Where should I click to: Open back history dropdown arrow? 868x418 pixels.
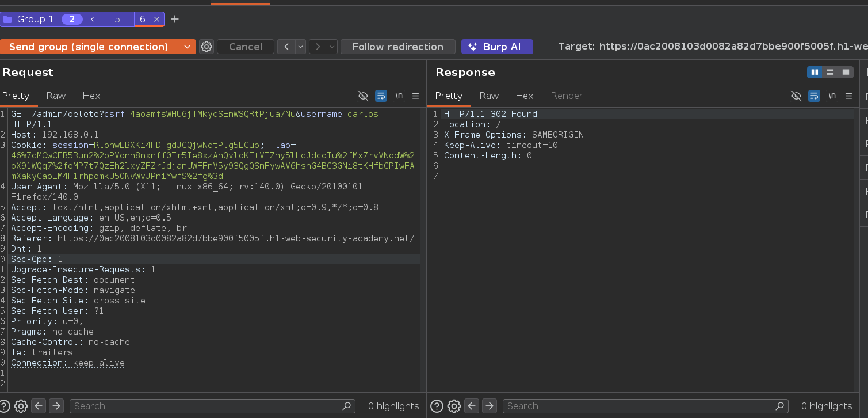point(300,47)
